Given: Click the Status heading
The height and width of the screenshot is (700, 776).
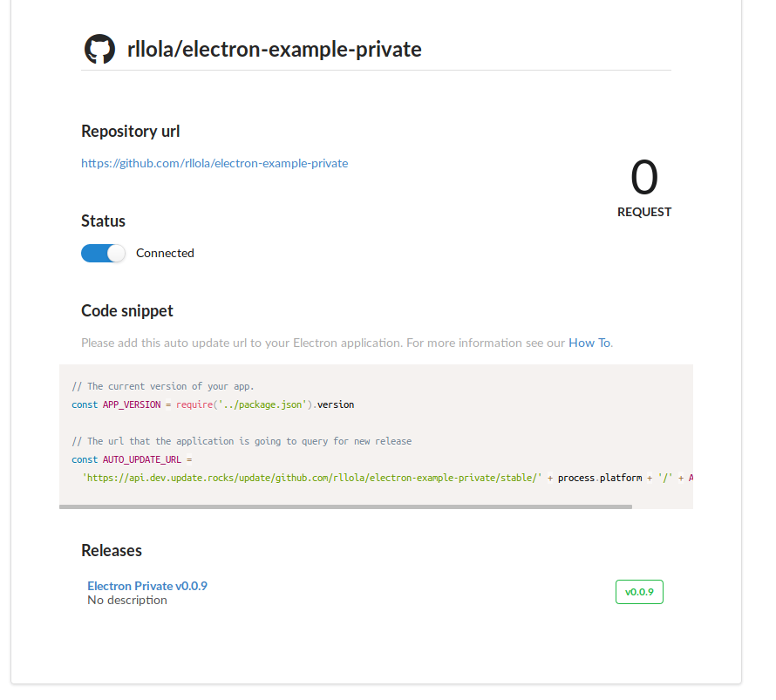Looking at the screenshot, I should (x=103, y=221).
